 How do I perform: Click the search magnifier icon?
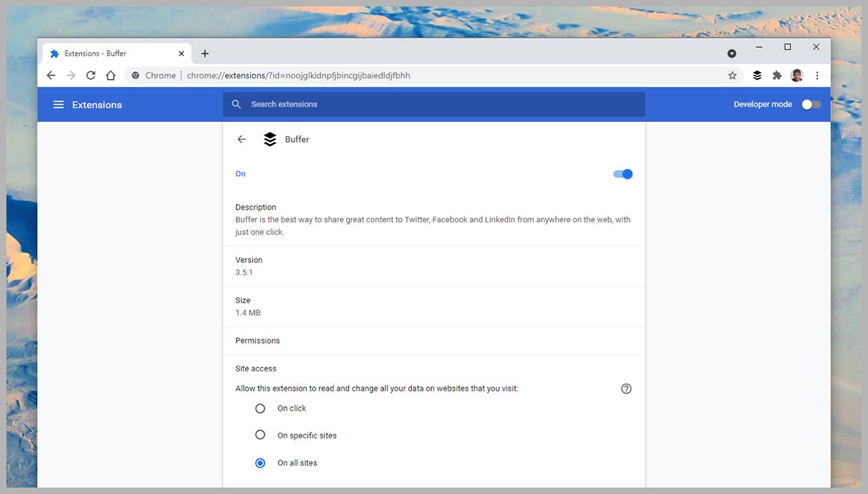237,104
